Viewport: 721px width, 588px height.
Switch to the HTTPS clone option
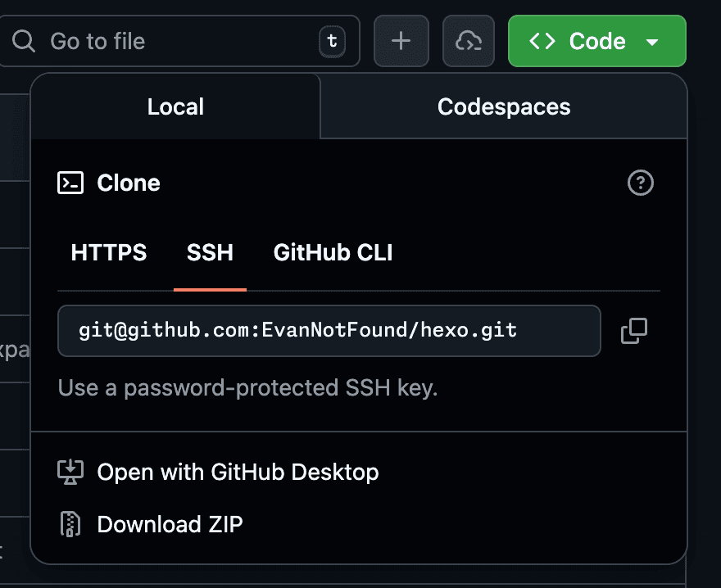coord(107,253)
